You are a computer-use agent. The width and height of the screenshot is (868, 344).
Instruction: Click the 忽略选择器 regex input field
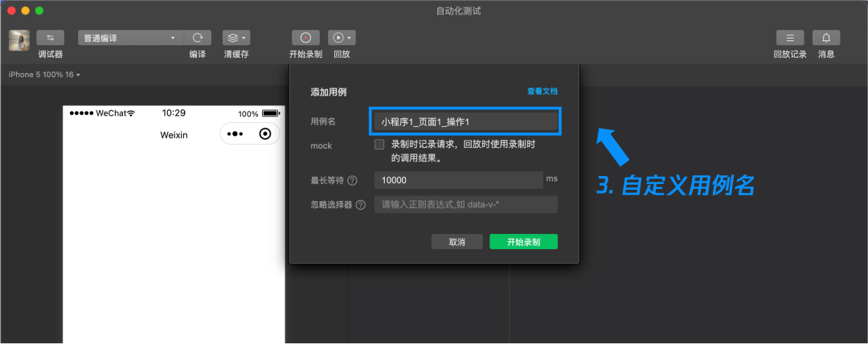tap(466, 204)
